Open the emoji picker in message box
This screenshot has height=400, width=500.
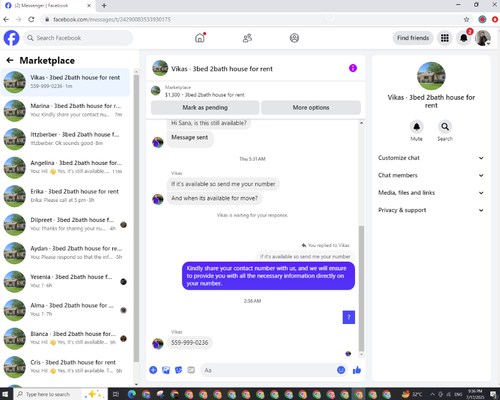click(341, 370)
